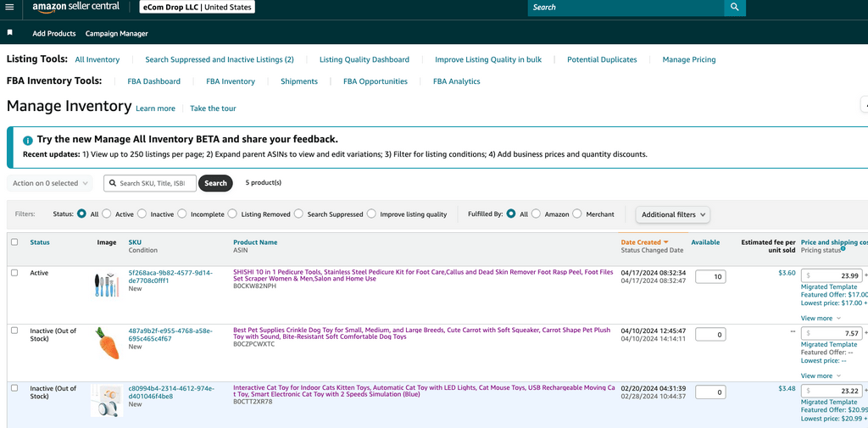Click the search magnifier icon in header
The height and width of the screenshot is (428, 868).
(735, 8)
